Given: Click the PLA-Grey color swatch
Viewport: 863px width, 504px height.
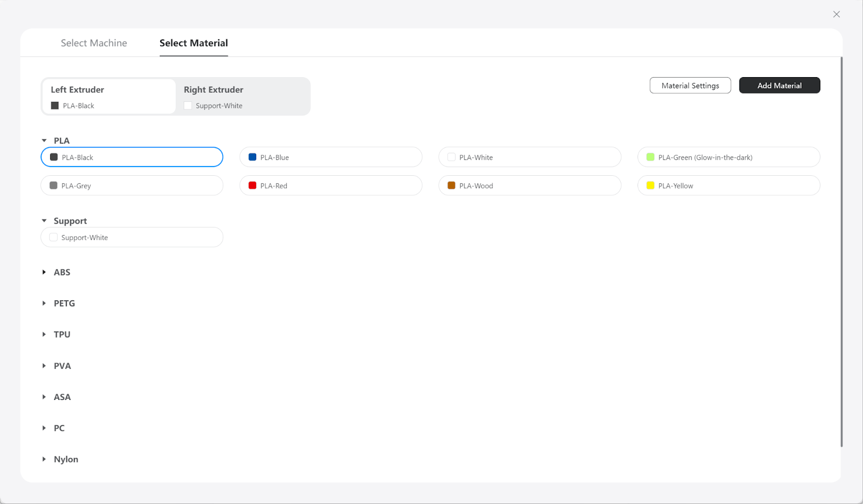Looking at the screenshot, I should point(53,186).
